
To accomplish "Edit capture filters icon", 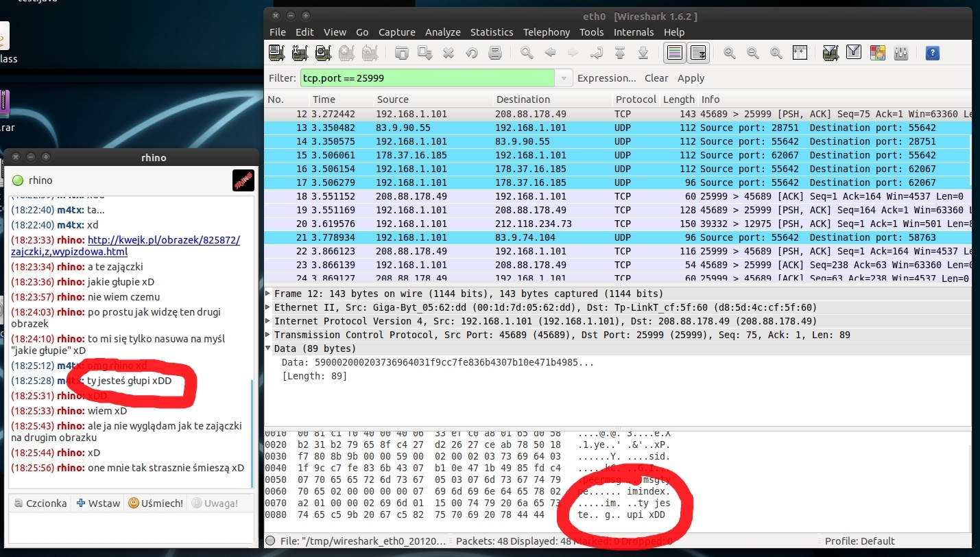I will (830, 53).
